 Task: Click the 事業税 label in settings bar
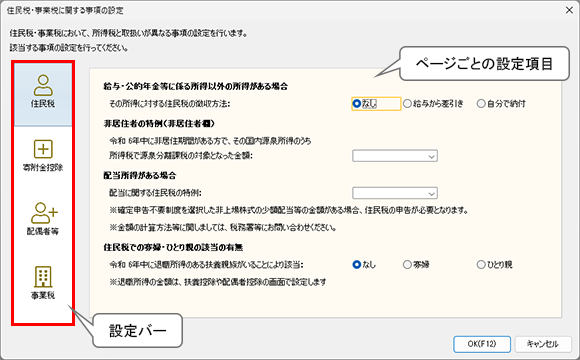pos(43,295)
